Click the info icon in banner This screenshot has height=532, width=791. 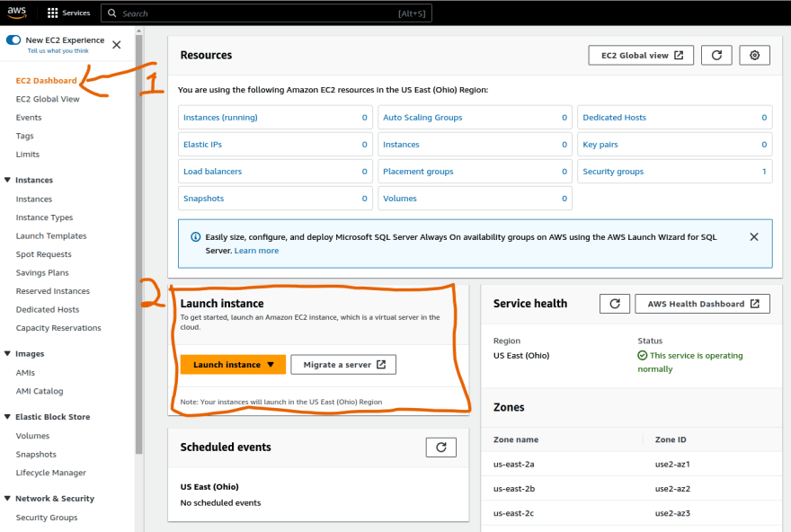tap(196, 237)
